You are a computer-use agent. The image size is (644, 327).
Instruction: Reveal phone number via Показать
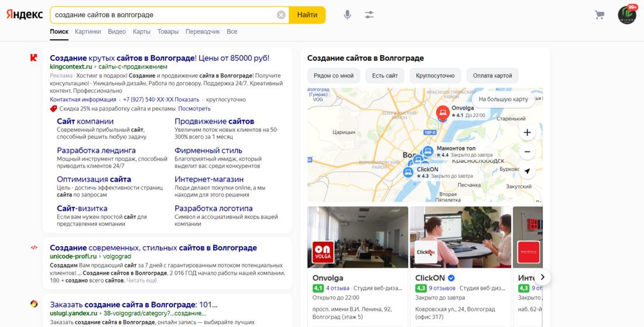coord(187,99)
